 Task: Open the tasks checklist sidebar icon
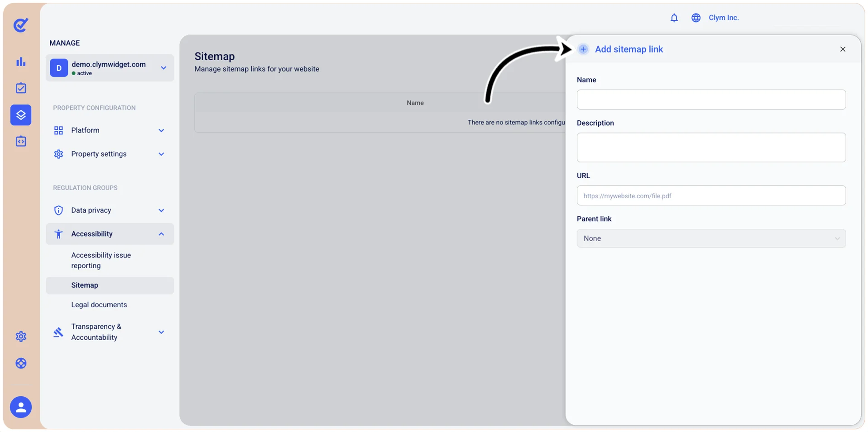[21, 88]
